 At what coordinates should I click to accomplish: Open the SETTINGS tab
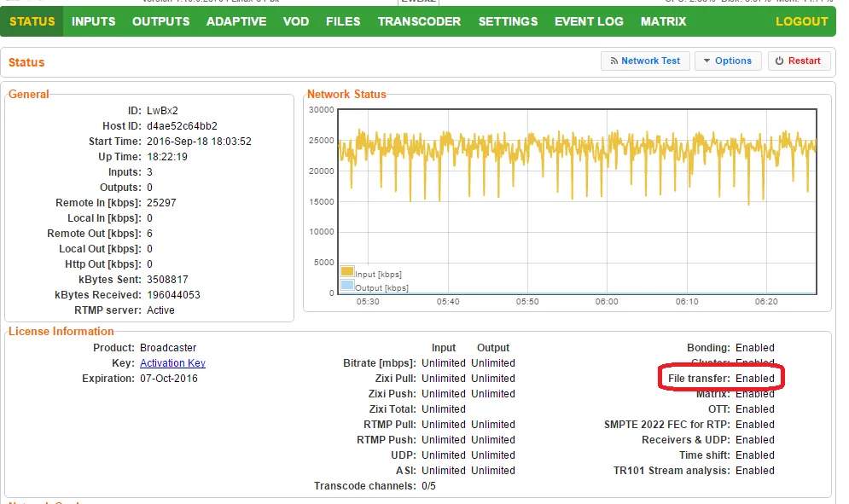pos(508,21)
